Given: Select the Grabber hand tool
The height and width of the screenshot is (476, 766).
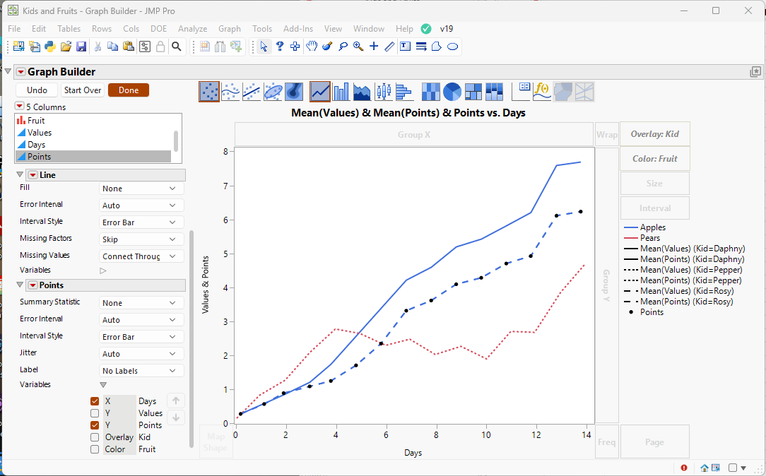Looking at the screenshot, I should (x=311, y=46).
